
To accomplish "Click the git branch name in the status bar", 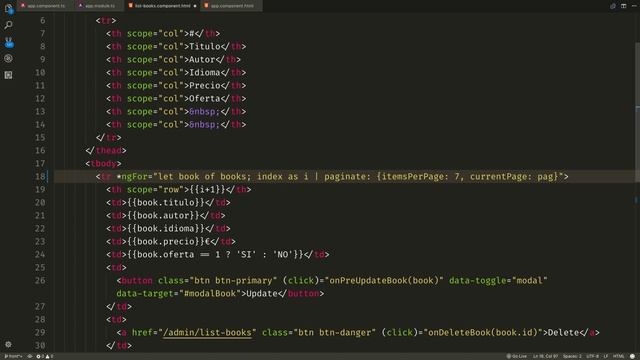I will (x=13, y=356).
